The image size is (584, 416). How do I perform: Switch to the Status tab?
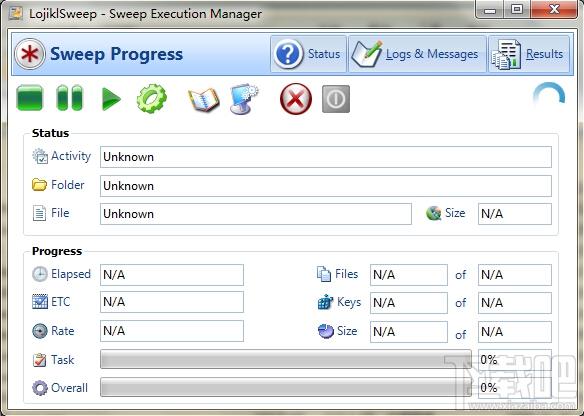pos(308,54)
